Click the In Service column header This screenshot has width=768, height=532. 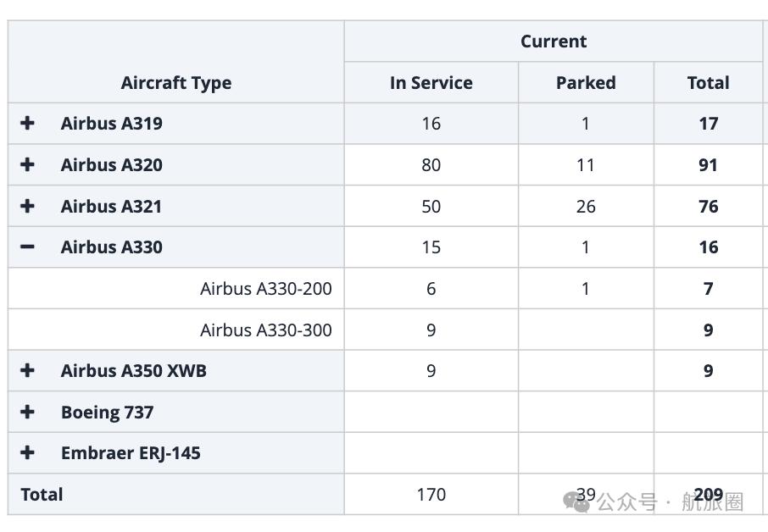click(431, 83)
